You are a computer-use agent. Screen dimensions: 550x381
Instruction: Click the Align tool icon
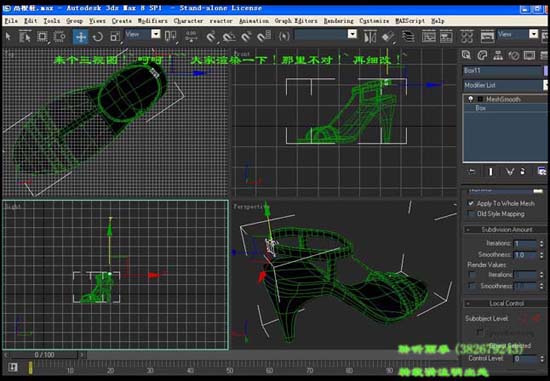click(x=387, y=36)
